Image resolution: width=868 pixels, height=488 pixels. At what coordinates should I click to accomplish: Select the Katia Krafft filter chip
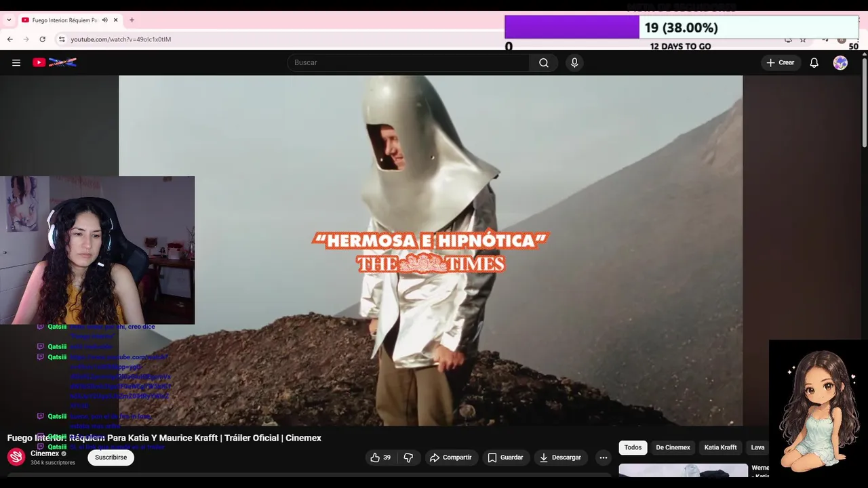[x=720, y=447]
